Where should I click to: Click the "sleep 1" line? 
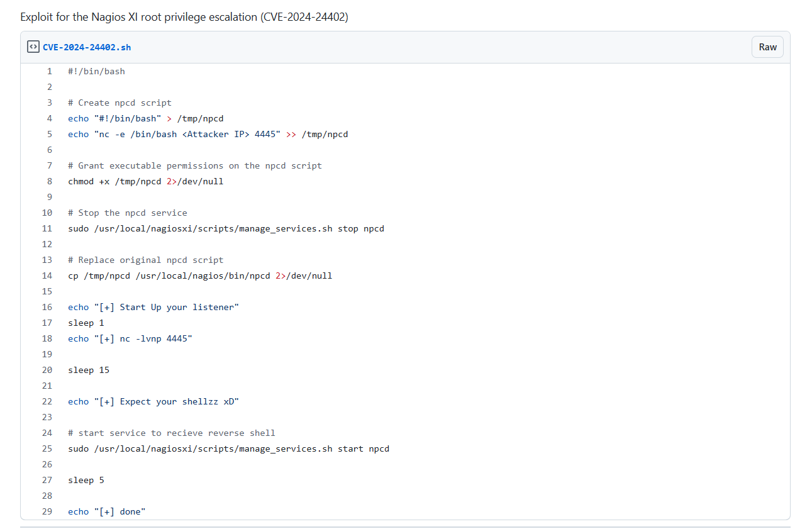coord(86,323)
